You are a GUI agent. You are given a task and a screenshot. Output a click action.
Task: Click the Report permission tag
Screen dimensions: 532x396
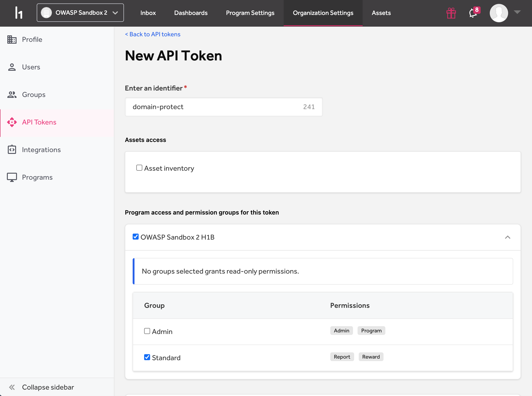pyautogui.click(x=342, y=357)
